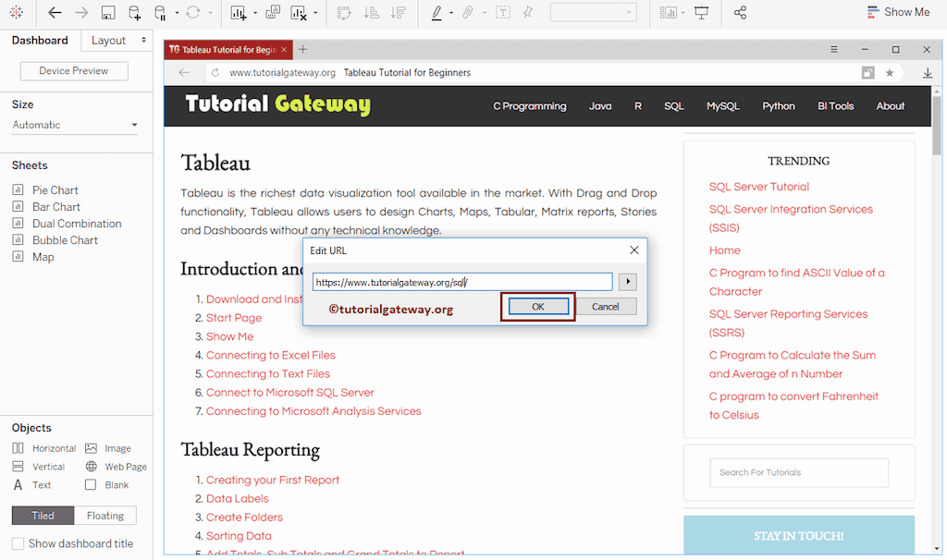Click the Sort Ascending icon
Screen dimensions: 947x560
(372, 13)
